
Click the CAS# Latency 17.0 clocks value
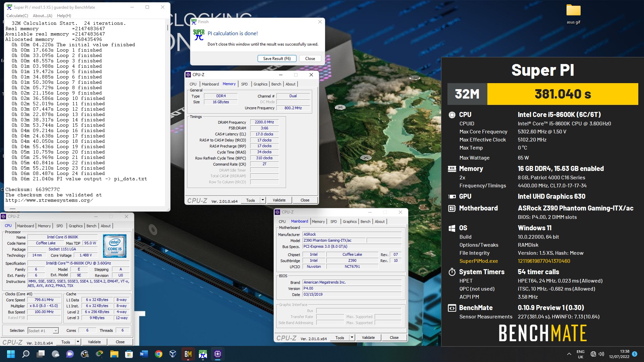tap(264, 134)
